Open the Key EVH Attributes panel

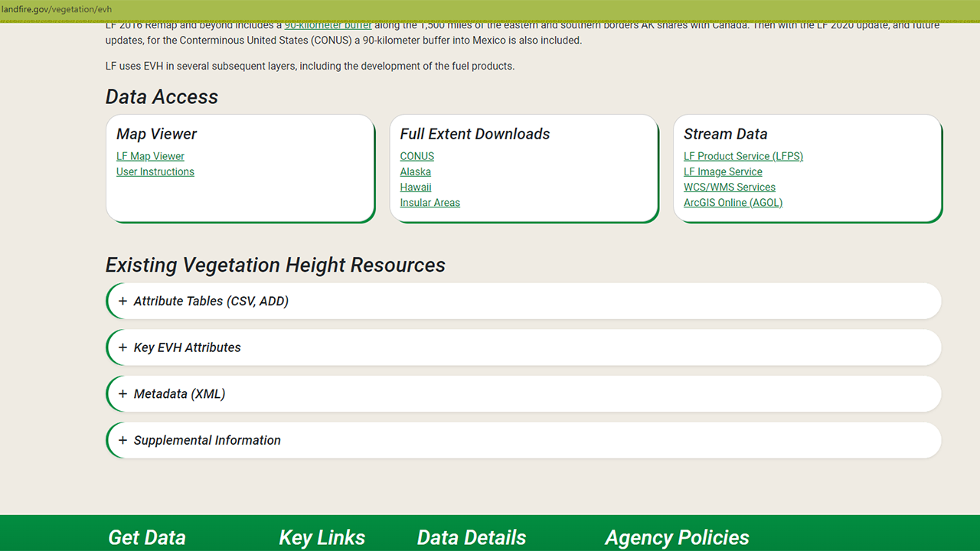[x=188, y=347]
